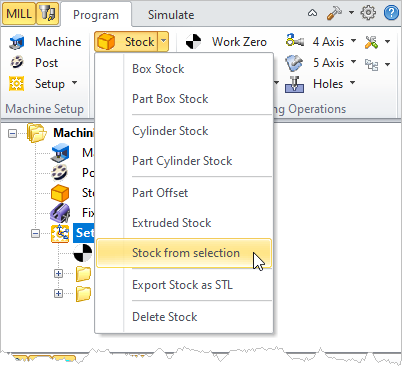This screenshot has height=374, width=402.
Task: Open the 5 Axis dropdown arrow
Action: pyautogui.click(x=353, y=62)
